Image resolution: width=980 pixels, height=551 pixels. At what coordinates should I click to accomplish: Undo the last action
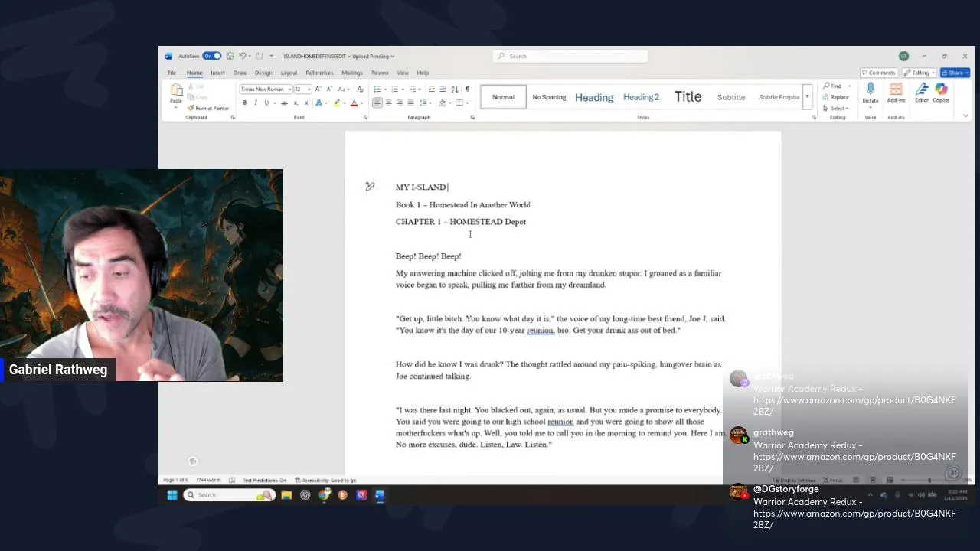(242, 56)
